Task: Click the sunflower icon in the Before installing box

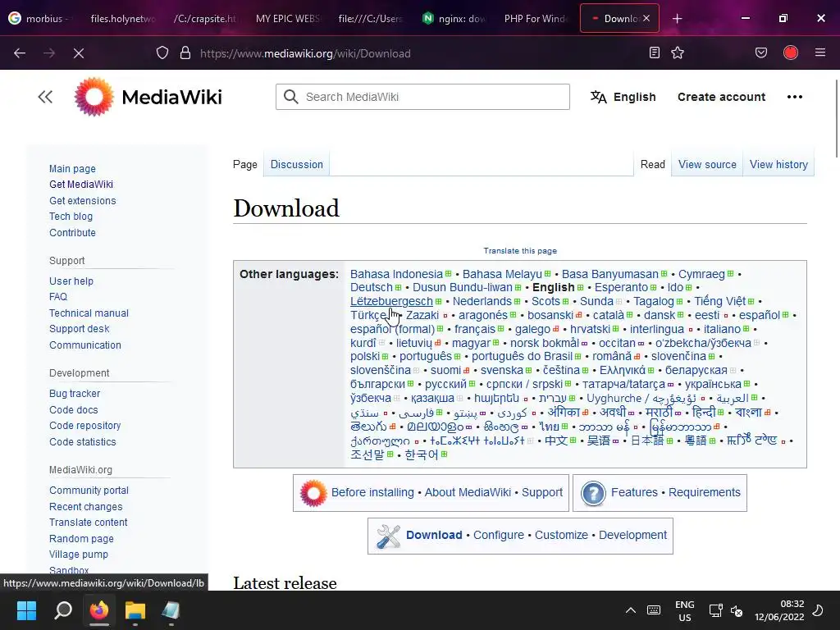Action: (x=313, y=493)
